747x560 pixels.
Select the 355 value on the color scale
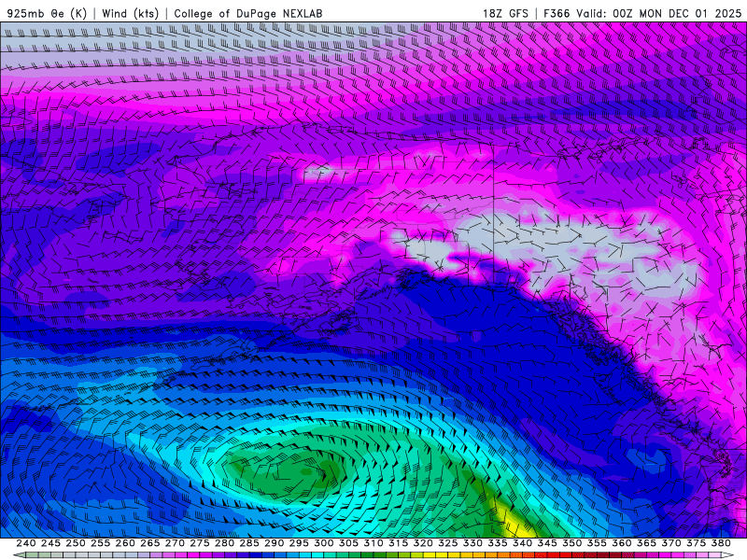(x=597, y=543)
